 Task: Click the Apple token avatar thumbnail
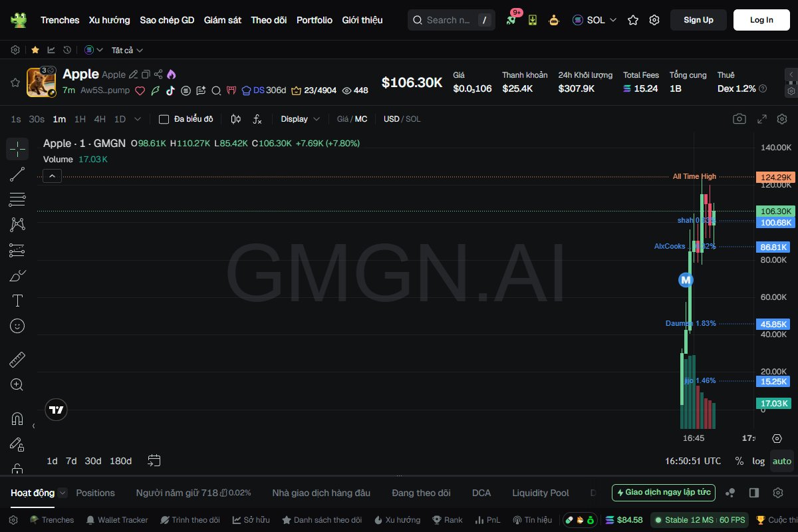[41, 82]
